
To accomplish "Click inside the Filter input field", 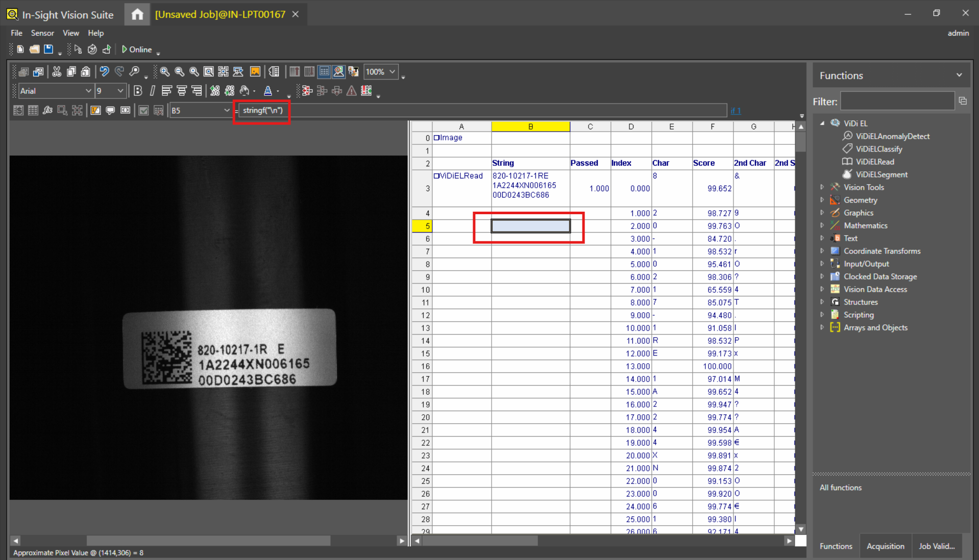I will click(x=897, y=101).
